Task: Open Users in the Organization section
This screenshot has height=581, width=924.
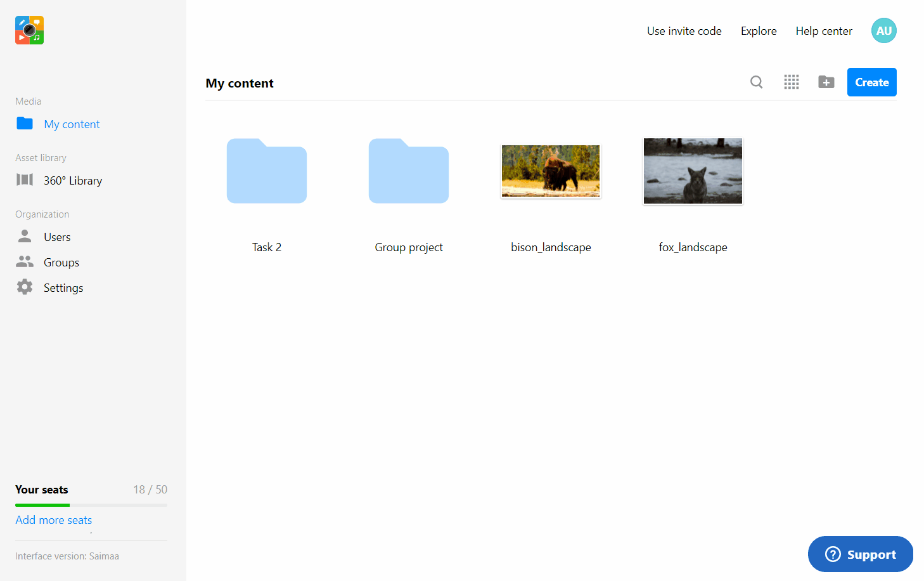Action: pos(57,237)
